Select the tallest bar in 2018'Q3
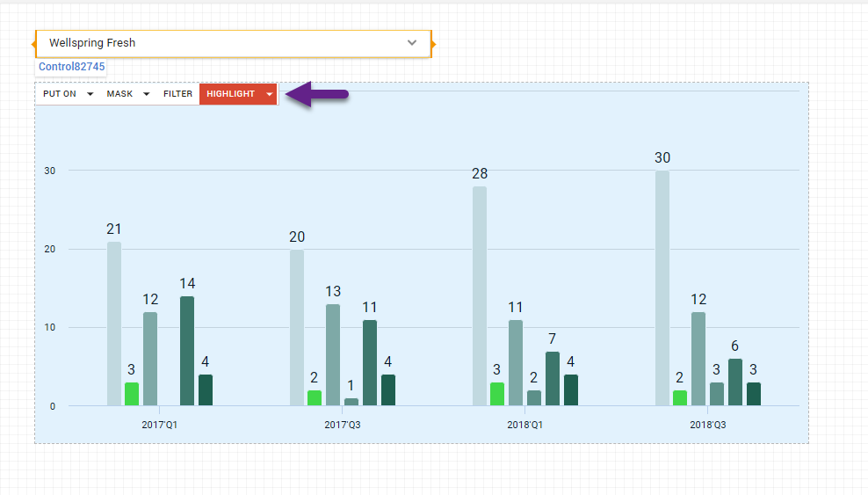The height and width of the screenshot is (495, 868). [662, 288]
